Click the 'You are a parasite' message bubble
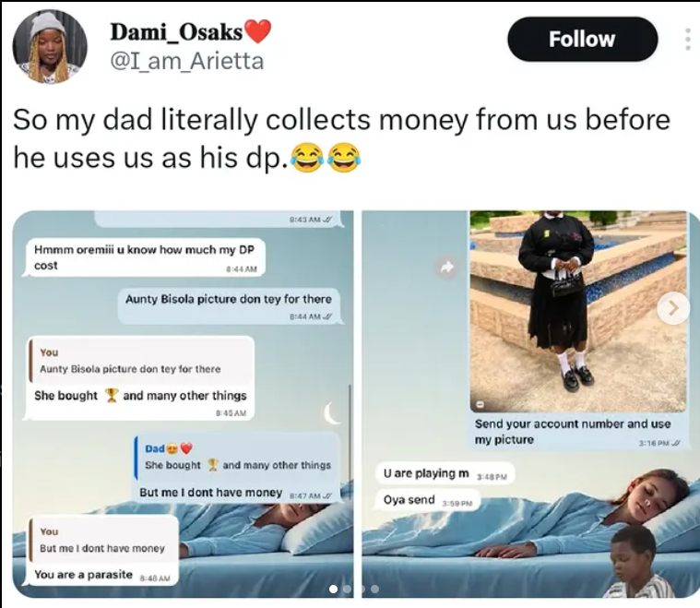700x608 pixels. (103, 551)
